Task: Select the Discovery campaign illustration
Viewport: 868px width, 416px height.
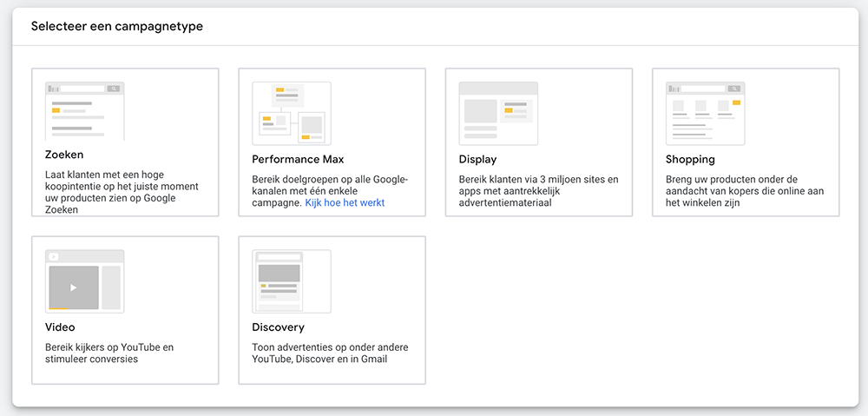Action: (292, 281)
